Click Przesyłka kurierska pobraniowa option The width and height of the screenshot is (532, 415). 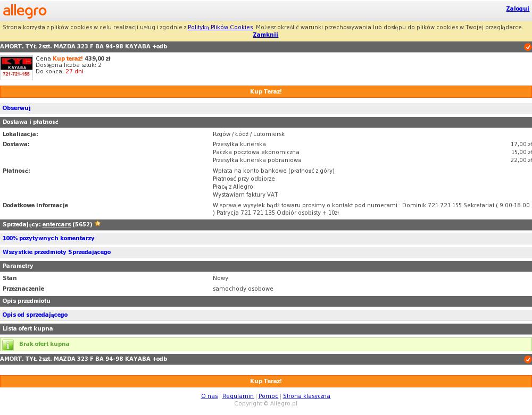coord(257,160)
